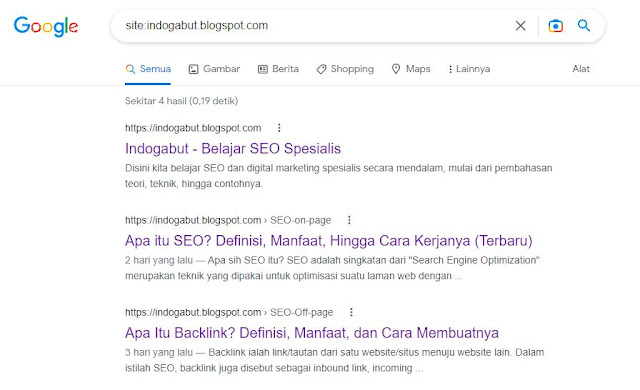Click the snippet starting 2 hari yang lalu
The height and width of the screenshot is (390, 640).
tap(332, 268)
